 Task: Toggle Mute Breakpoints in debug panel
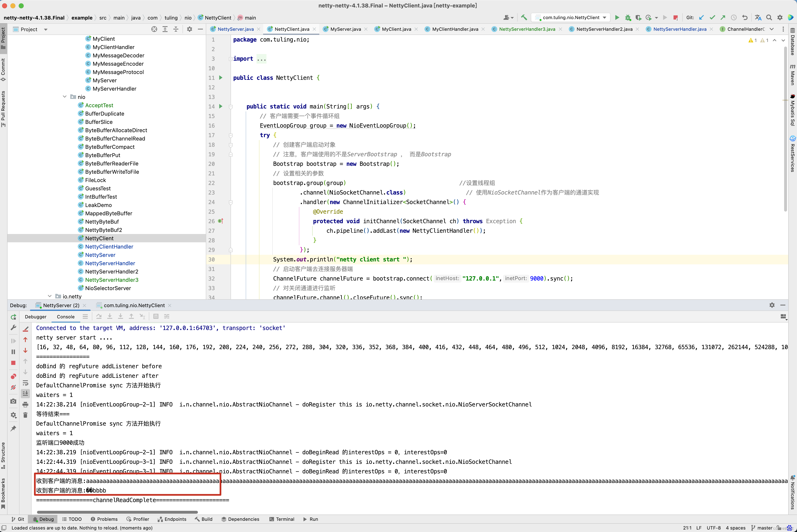pyautogui.click(x=13, y=387)
